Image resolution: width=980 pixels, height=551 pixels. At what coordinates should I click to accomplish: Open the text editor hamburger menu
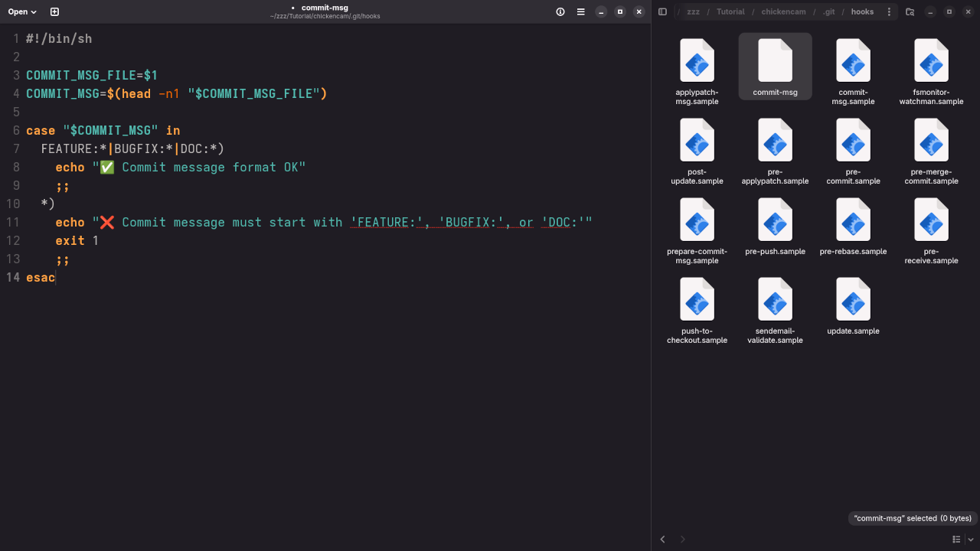pyautogui.click(x=581, y=11)
